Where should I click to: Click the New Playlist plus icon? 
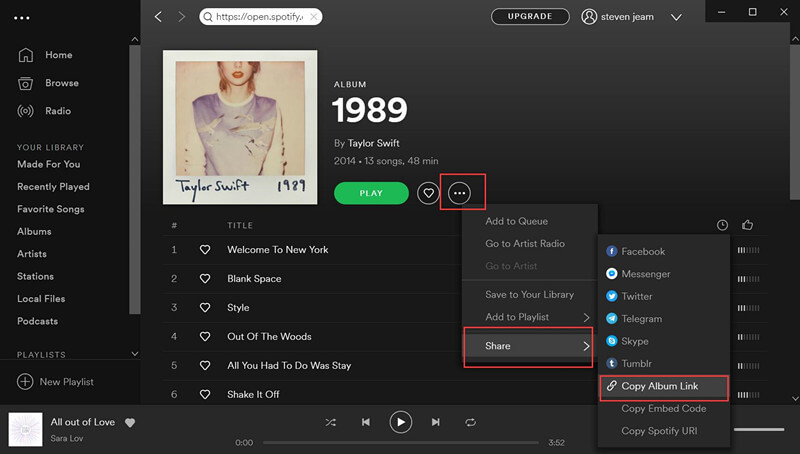click(25, 382)
